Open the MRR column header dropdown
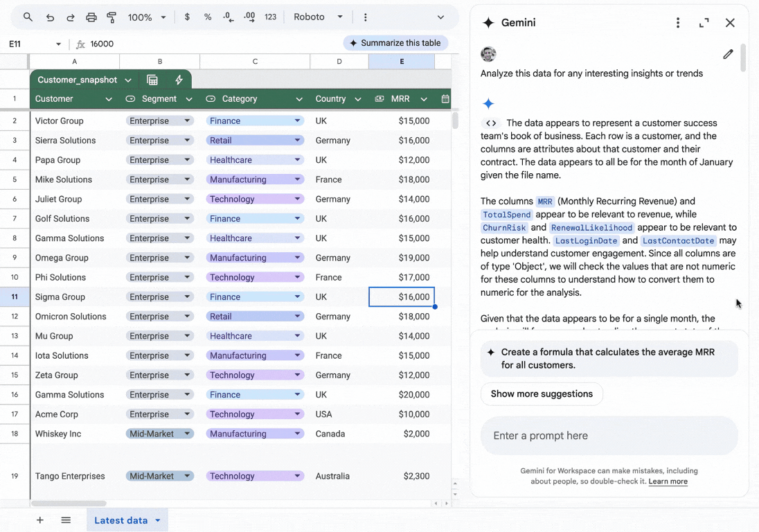 pos(424,99)
